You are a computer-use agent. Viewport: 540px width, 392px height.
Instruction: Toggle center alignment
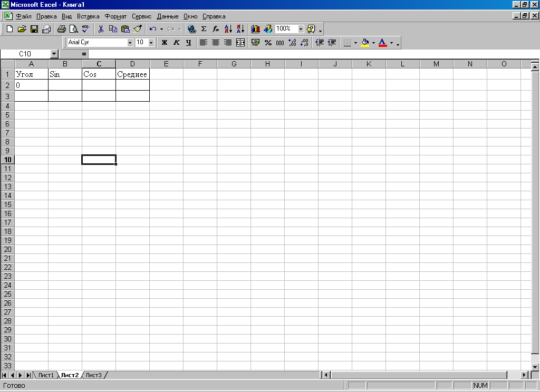pos(216,43)
